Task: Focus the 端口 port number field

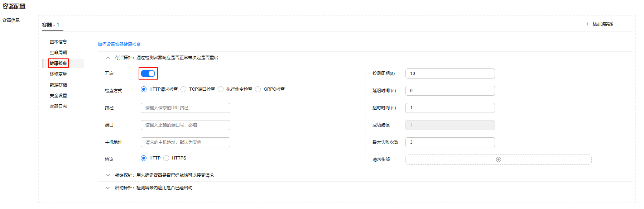Action: tap(186, 125)
